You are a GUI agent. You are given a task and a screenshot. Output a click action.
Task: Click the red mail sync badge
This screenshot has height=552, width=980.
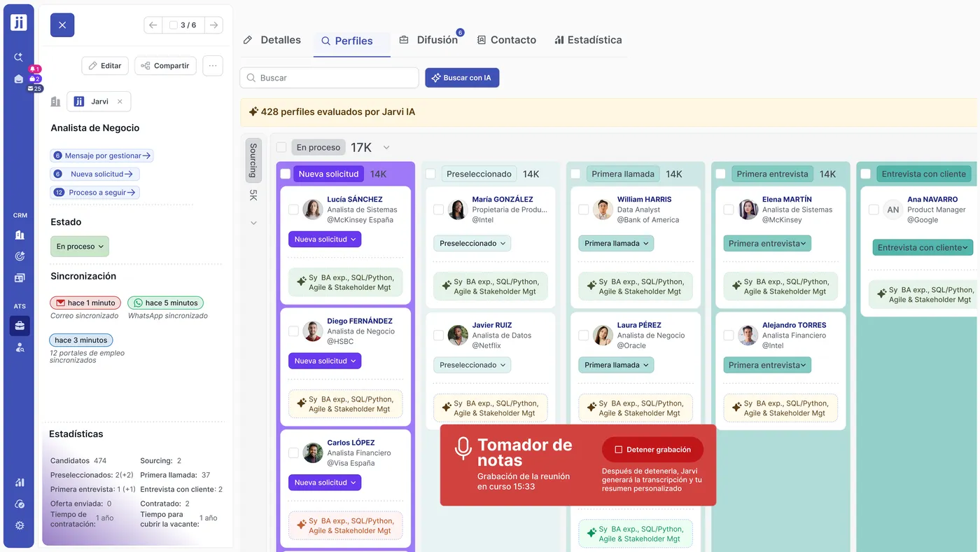[x=85, y=303]
